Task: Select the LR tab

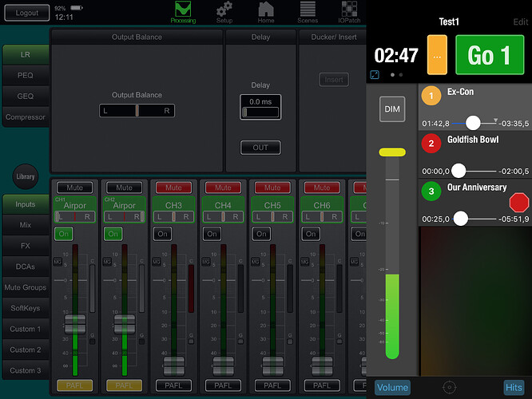Action: click(26, 54)
